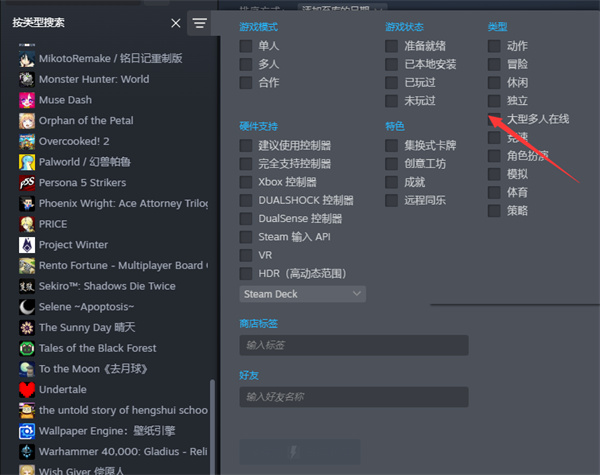Enable 完全支持控制器 hardware filter
Screen dimensions: 600x475
pyautogui.click(x=246, y=164)
